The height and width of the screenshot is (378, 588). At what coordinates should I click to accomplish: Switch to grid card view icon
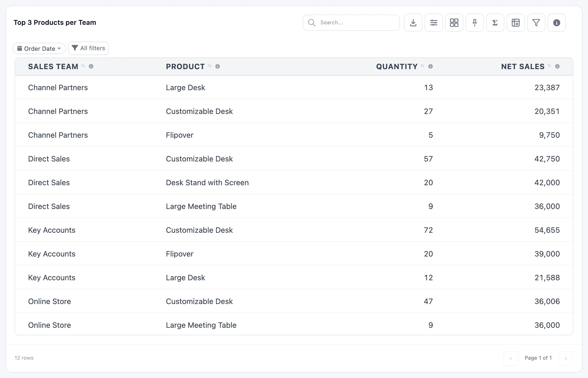454,23
